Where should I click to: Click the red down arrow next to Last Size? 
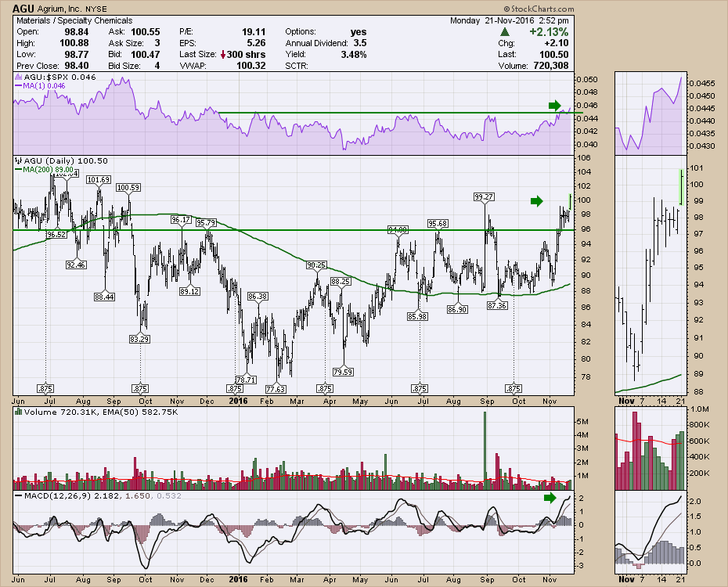[223, 55]
